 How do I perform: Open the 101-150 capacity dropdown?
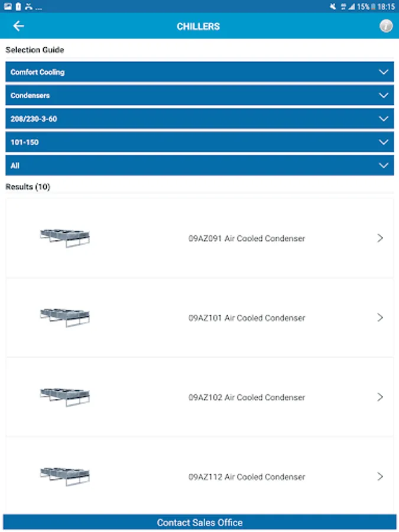(200, 142)
